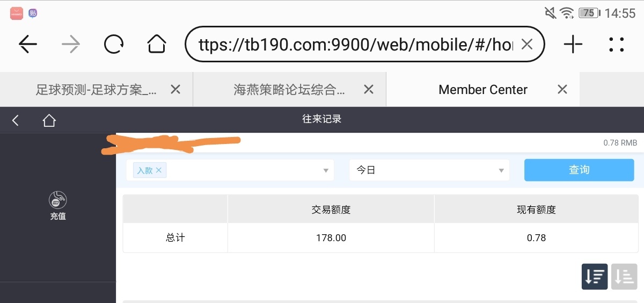Close the Member Center tab

(x=562, y=90)
